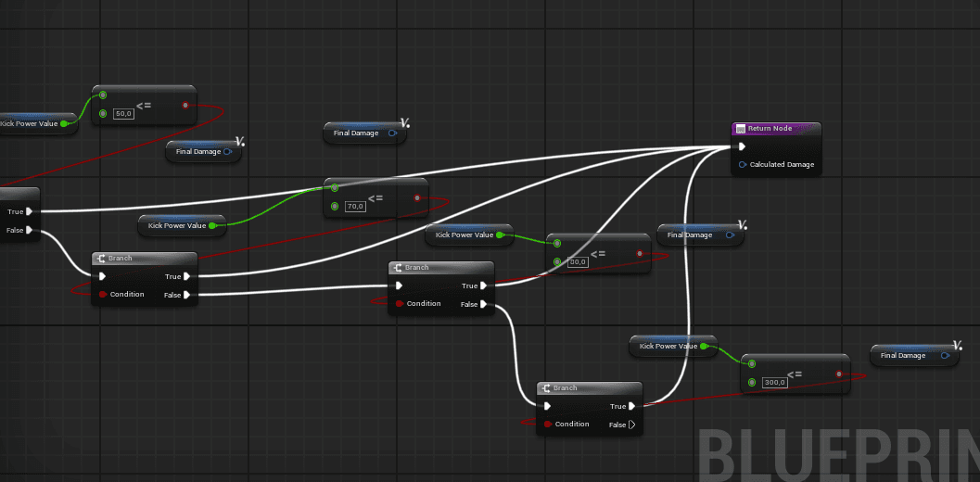
Task: Click green pin beside the 80,0 value
Action: coord(557,262)
